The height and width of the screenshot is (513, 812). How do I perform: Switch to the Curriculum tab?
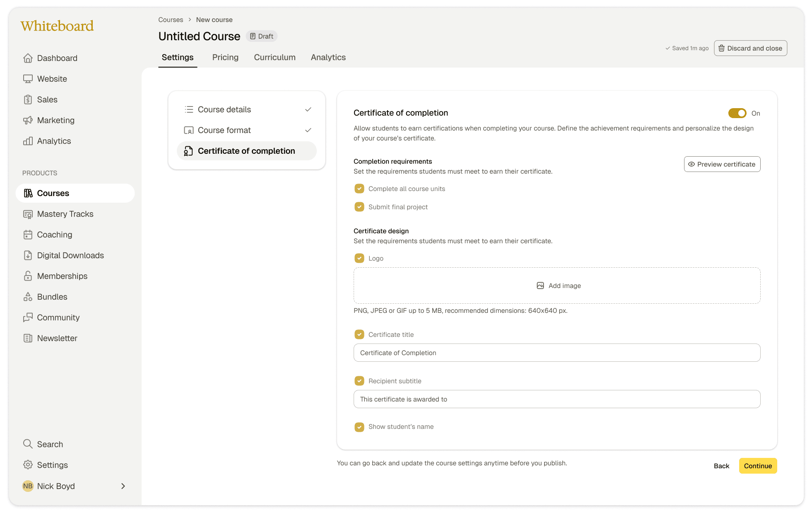click(x=275, y=57)
